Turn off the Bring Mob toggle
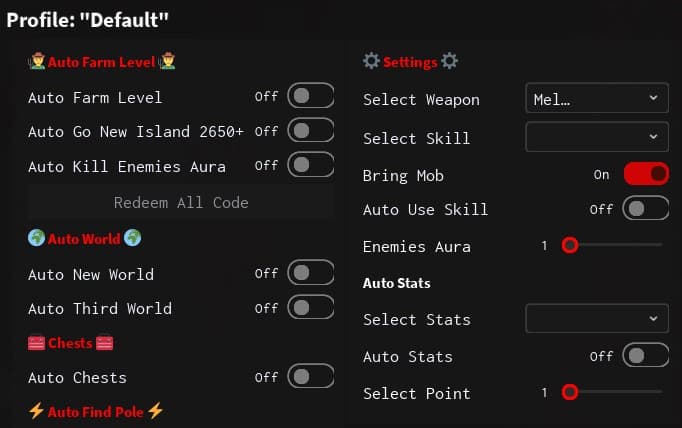Viewport: 682px width, 428px height. tap(646, 174)
